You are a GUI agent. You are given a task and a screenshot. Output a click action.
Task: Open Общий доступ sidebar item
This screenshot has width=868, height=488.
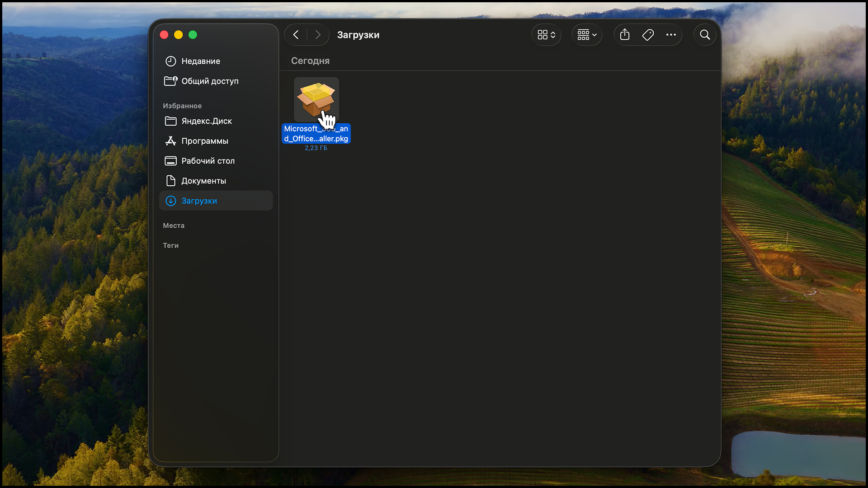tap(209, 81)
